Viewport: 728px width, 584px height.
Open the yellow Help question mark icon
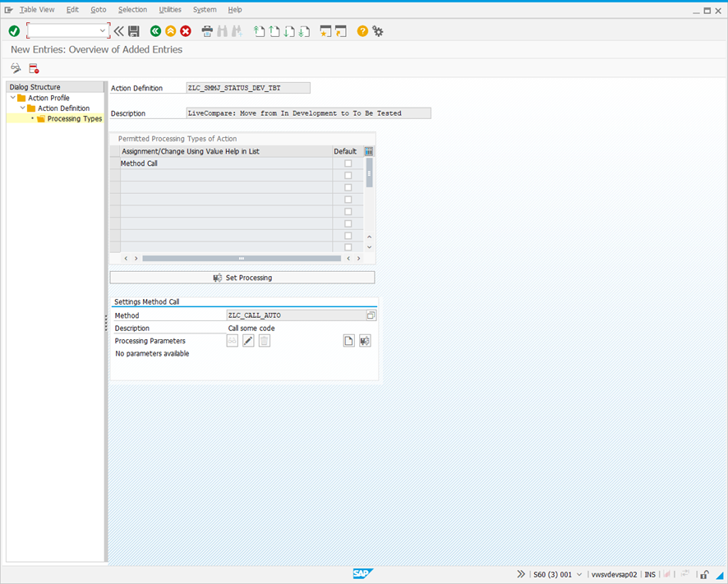coord(362,31)
